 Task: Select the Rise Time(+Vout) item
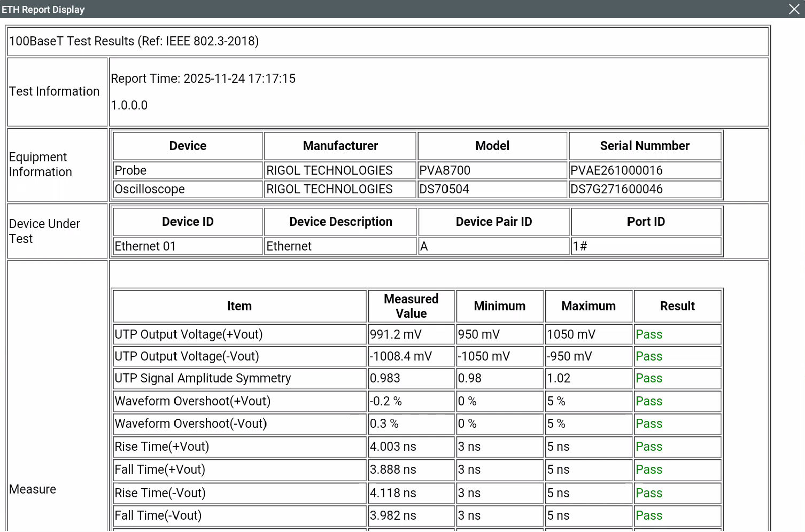point(239,447)
